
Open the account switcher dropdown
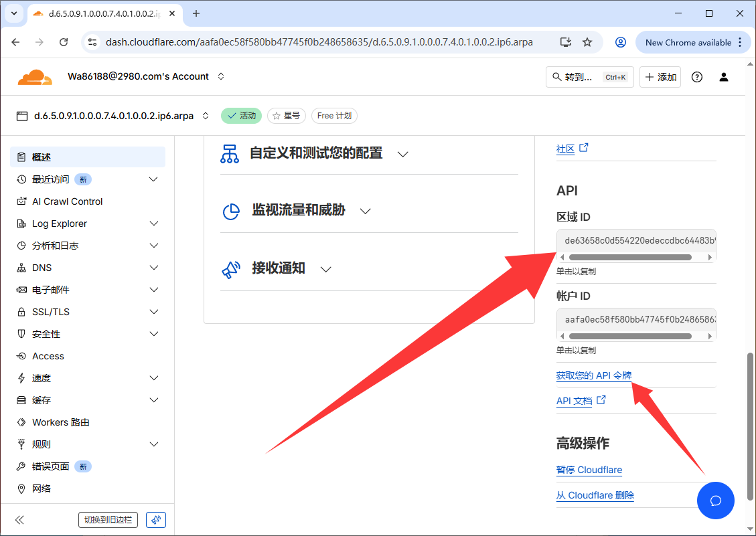221,76
